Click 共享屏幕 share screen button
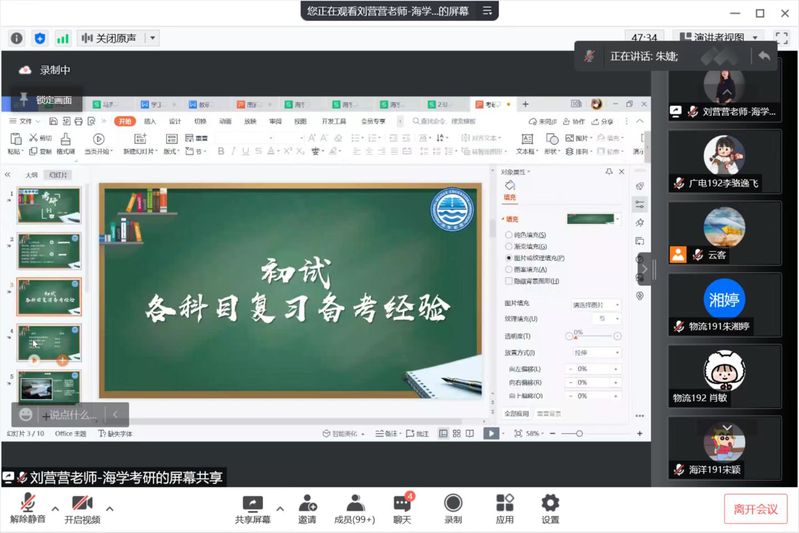 click(252, 510)
